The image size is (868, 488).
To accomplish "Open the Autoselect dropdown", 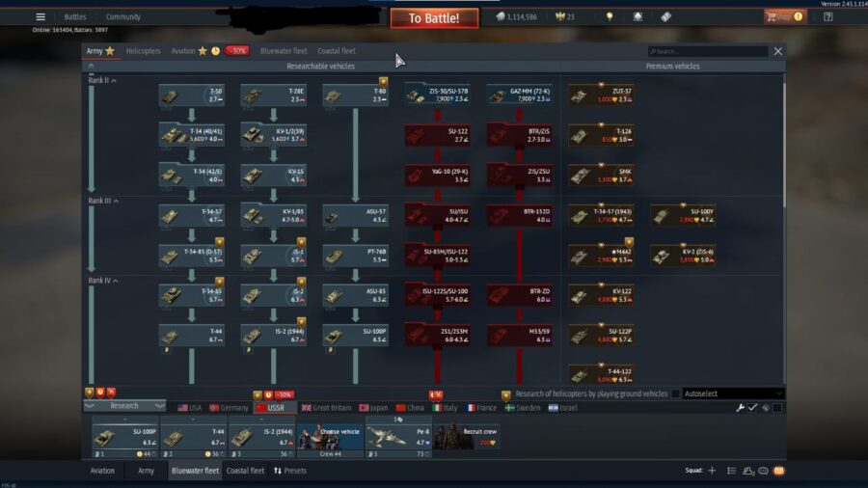I will pos(733,393).
